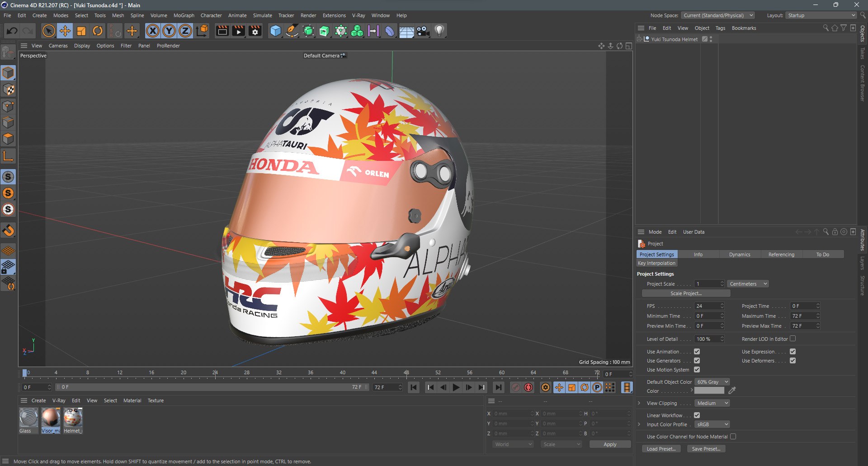Enable Axis mode in left sidebar
This screenshot has height=466, width=868.
[x=8, y=156]
